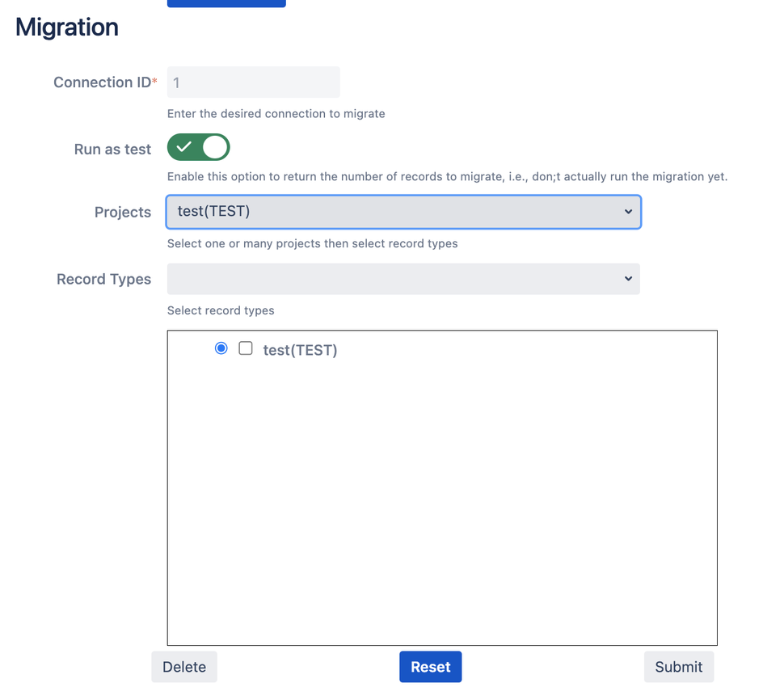Submit the migration form
763x700 pixels.
pyautogui.click(x=678, y=667)
